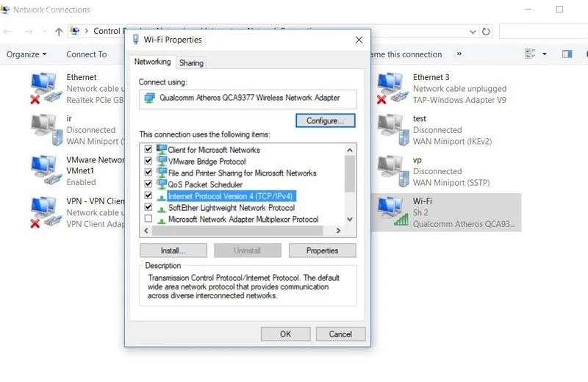Uncheck SoftEther Lightweight Network Protocol
The height and width of the screenshot is (382, 588).
tap(148, 207)
